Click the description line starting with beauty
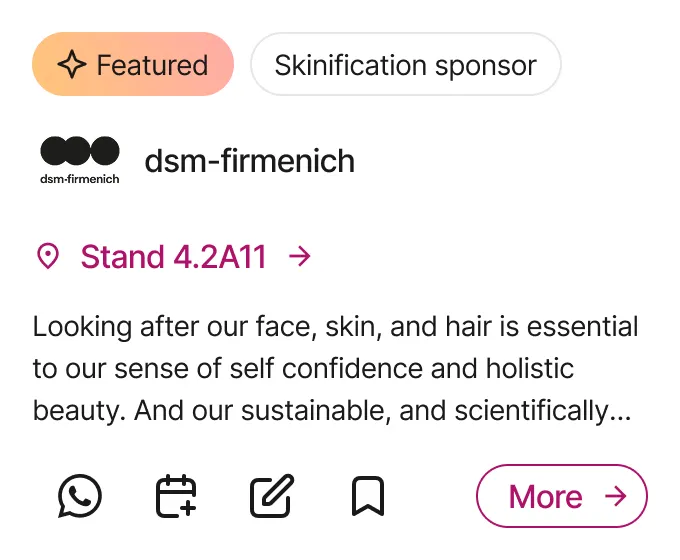 click(331, 410)
